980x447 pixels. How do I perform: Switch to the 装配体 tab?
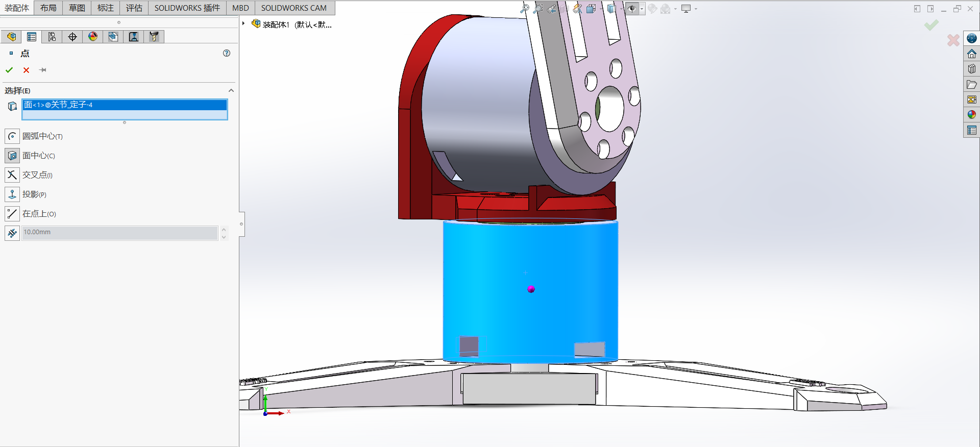point(17,8)
